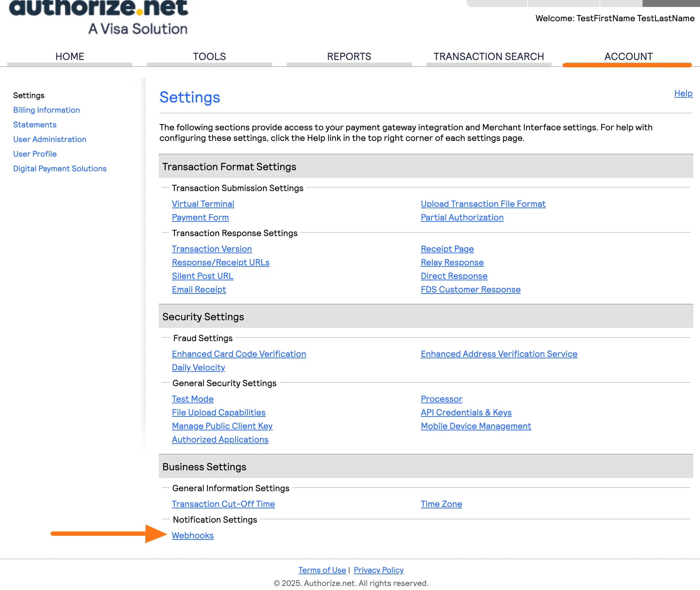Image resolution: width=700 pixels, height=590 pixels.
Task: Go to User Profile
Action: coord(35,154)
